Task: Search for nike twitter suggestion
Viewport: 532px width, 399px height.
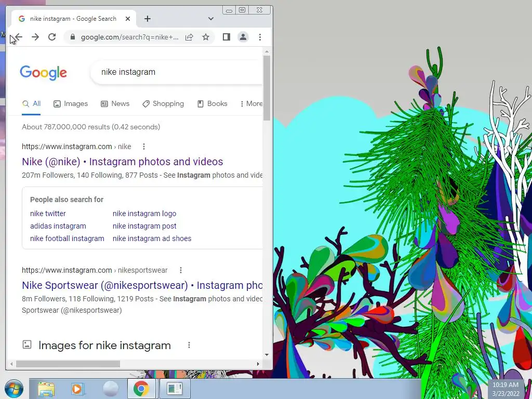Action: [x=48, y=214]
